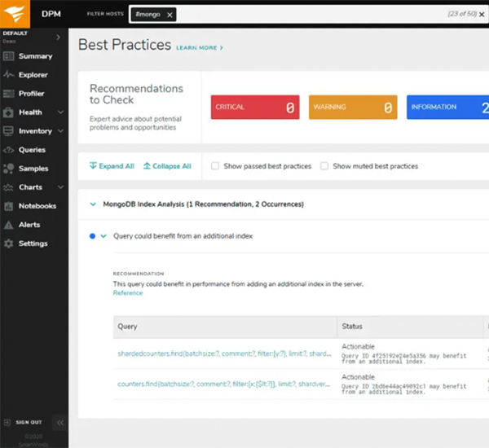Image resolution: width=489 pixels, height=448 pixels.
Task: Click the Charts line icon
Action: click(x=8, y=187)
